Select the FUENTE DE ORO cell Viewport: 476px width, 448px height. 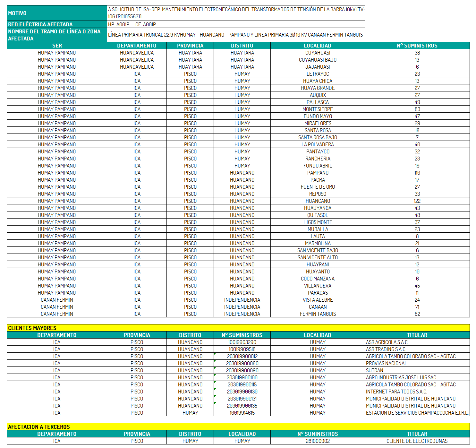318,187
